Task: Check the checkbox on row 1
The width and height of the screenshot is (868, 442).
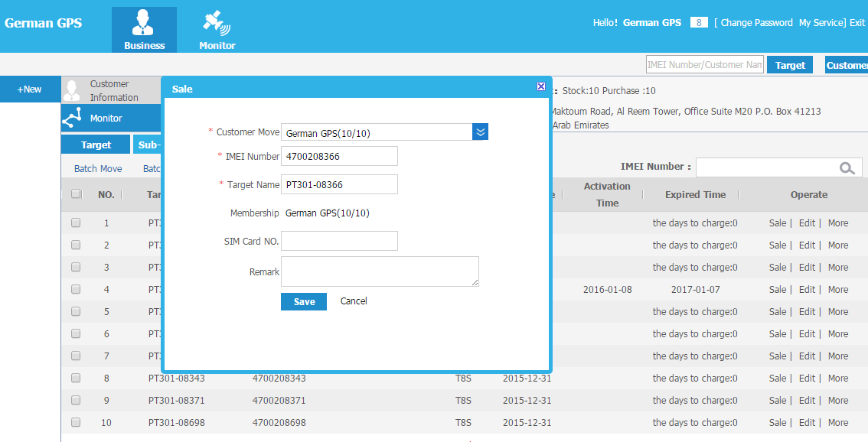Action: pyautogui.click(x=76, y=223)
